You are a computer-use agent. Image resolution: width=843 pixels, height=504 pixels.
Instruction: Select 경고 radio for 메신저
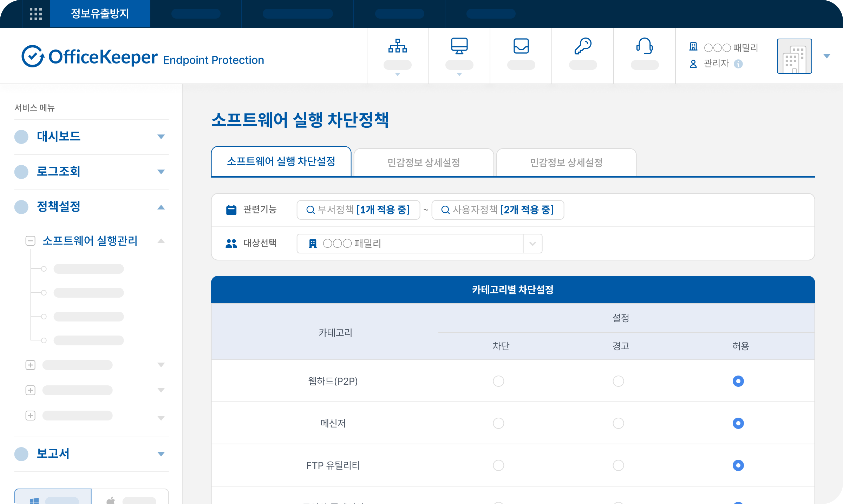click(x=618, y=423)
